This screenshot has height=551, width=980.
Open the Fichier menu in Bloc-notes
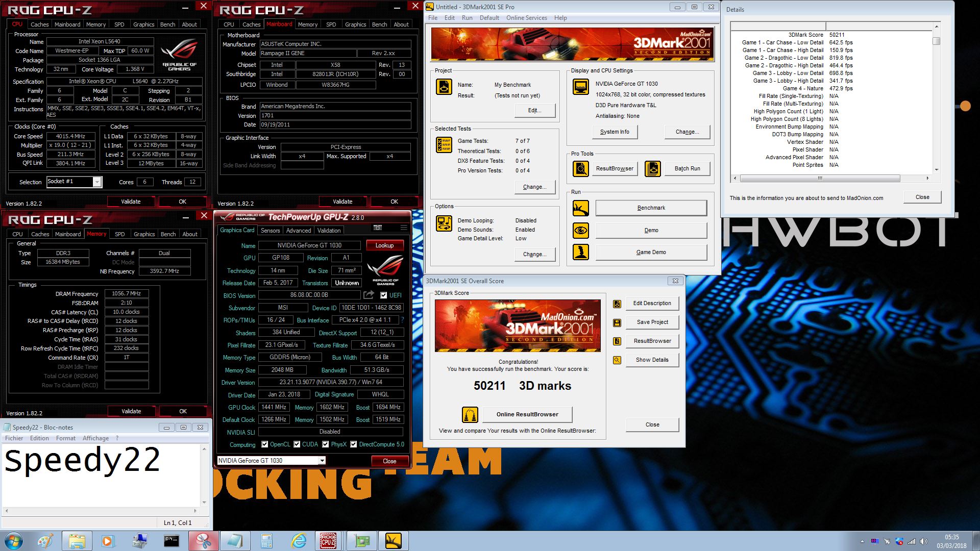(14, 438)
